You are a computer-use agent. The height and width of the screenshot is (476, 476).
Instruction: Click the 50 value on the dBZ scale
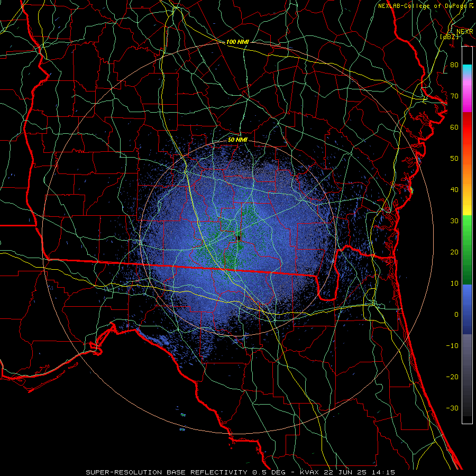point(454,159)
